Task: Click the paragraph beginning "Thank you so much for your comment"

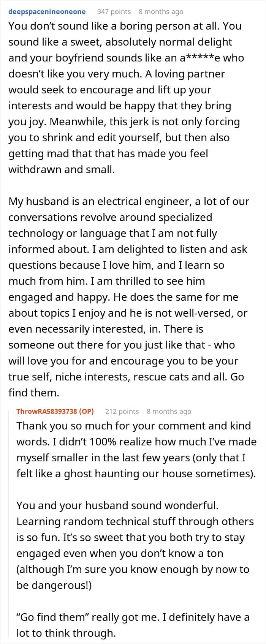Action: click(136, 450)
